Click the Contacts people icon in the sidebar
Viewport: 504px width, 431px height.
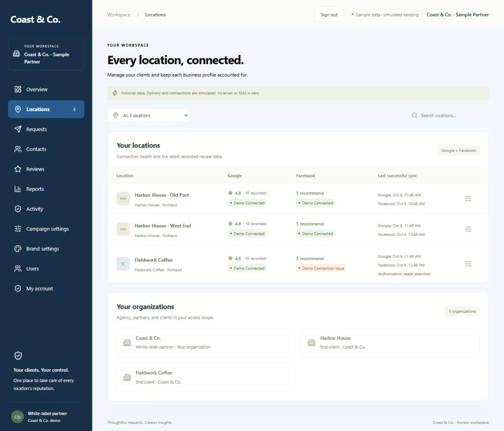18,149
